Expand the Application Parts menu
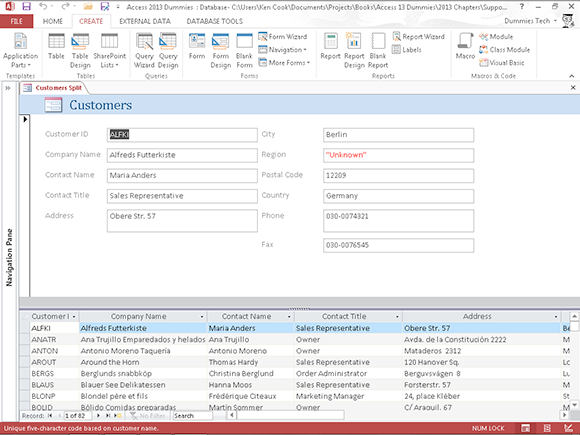Screen dimensions: 580x435 [20, 51]
